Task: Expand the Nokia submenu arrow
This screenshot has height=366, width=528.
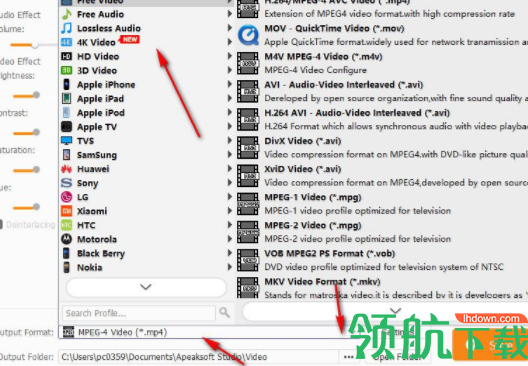Action: click(230, 267)
